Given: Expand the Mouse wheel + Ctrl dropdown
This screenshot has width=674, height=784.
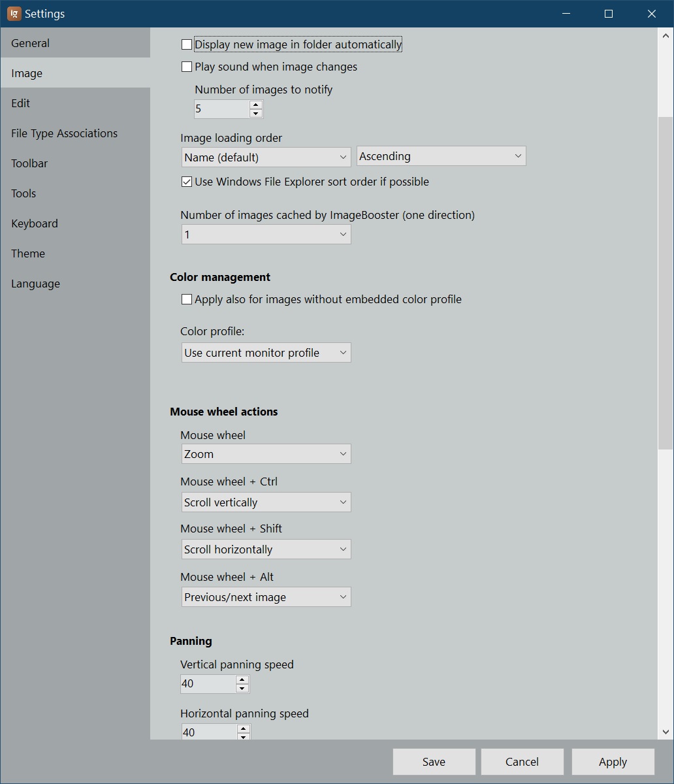Looking at the screenshot, I should [x=266, y=502].
